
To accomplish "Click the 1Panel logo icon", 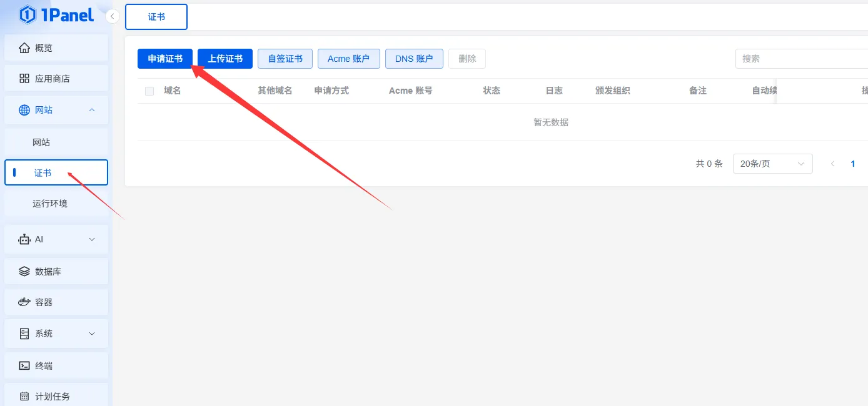I will point(27,15).
